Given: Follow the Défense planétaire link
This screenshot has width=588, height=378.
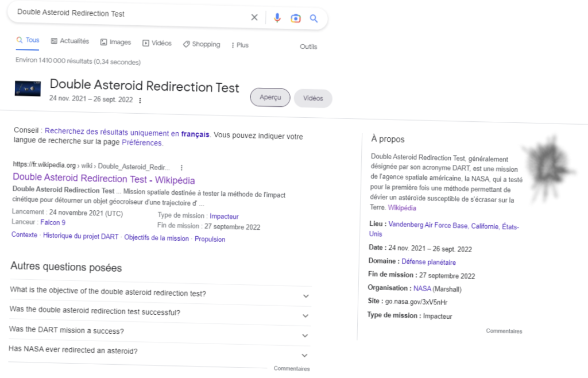Looking at the screenshot, I should (428, 262).
